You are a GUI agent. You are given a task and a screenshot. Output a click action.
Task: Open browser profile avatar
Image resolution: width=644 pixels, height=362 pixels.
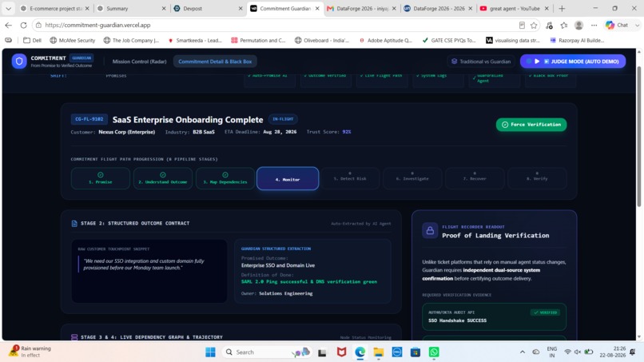578,25
